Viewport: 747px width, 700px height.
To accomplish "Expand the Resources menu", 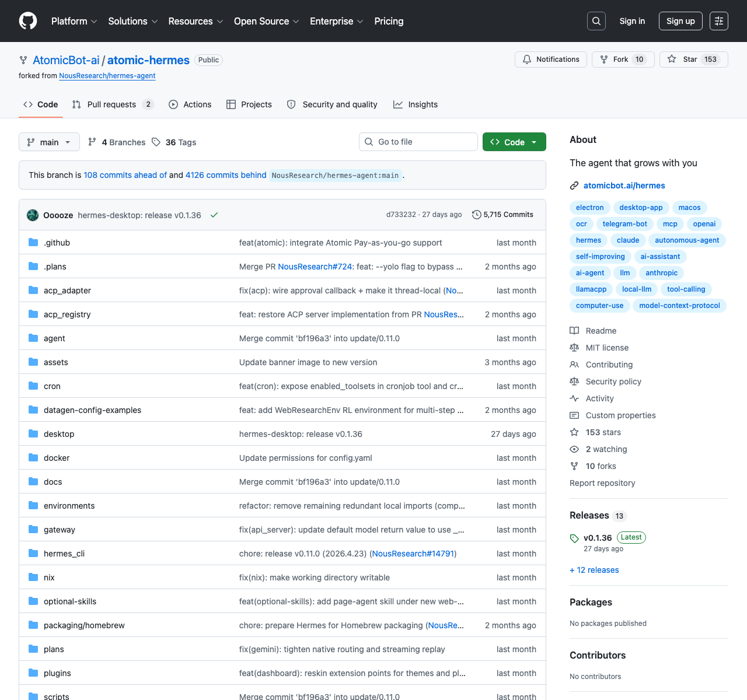I will (x=196, y=21).
